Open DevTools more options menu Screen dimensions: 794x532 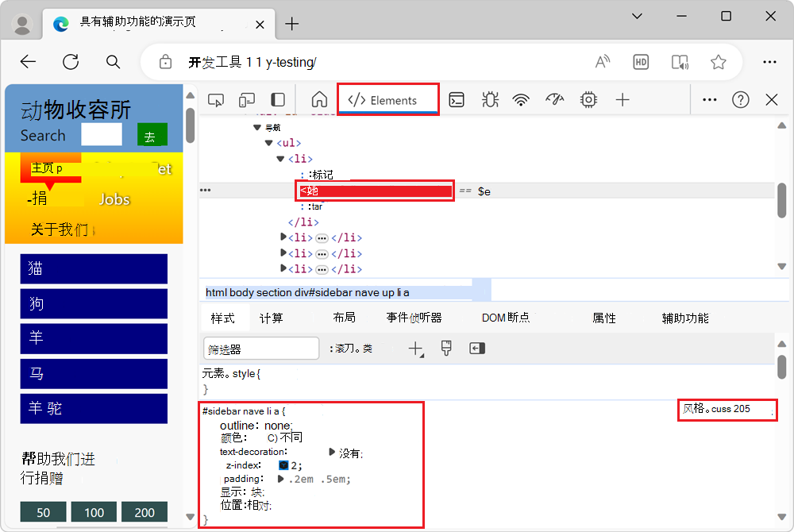coord(710,99)
